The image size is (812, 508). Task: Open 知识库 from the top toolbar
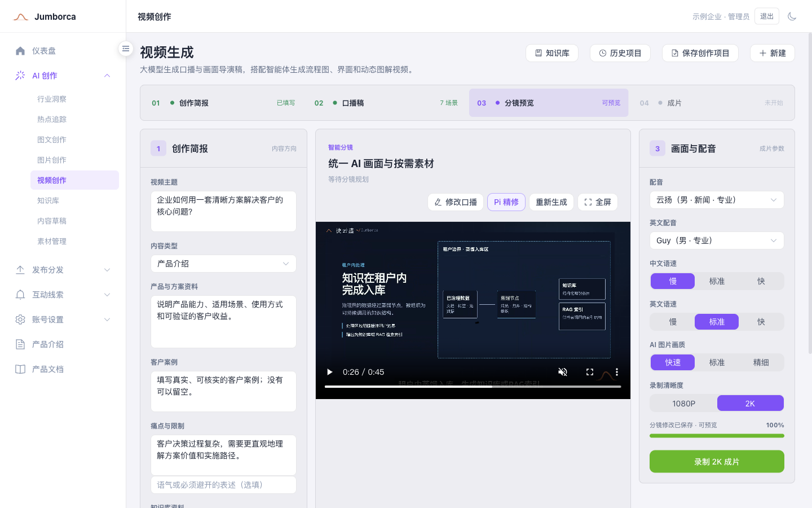coord(552,53)
